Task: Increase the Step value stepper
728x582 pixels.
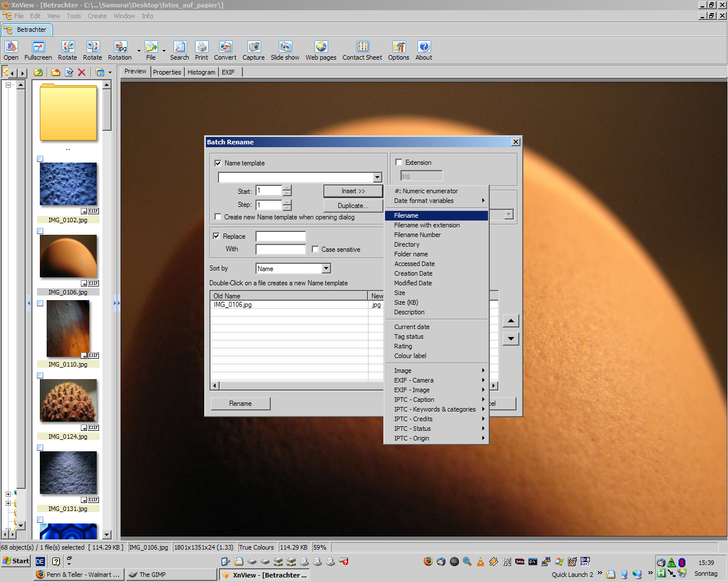Action: point(287,202)
